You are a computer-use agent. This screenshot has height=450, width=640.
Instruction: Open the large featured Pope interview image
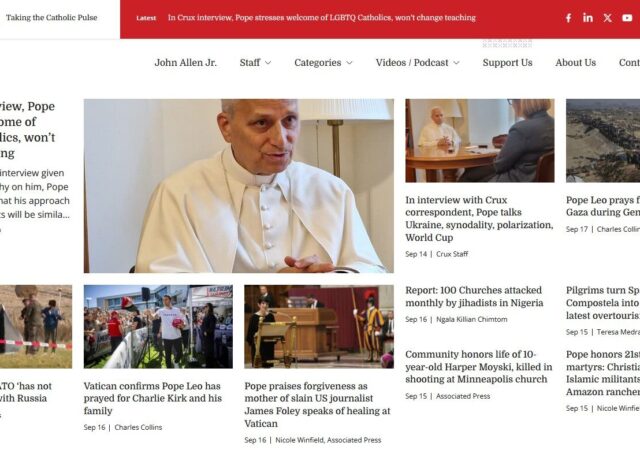[x=239, y=186]
